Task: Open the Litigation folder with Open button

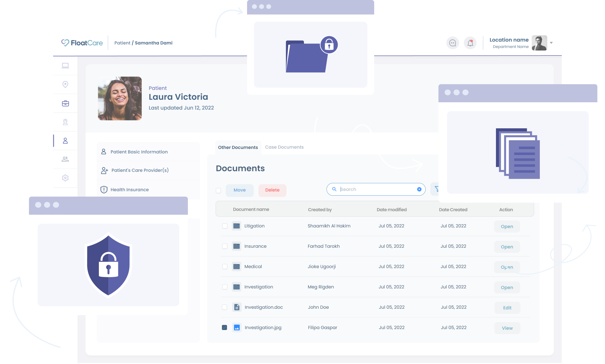Action: [507, 226]
